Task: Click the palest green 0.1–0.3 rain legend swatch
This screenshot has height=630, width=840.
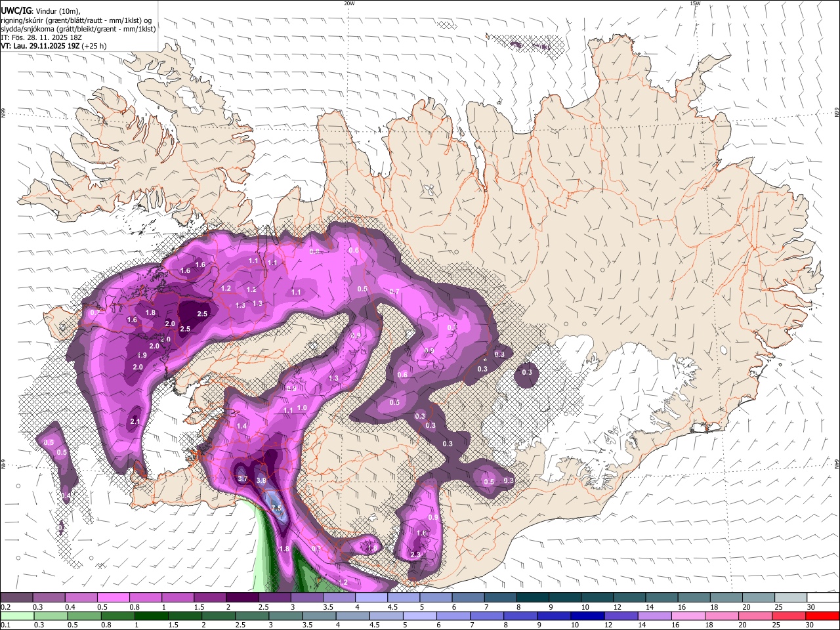Action: [18, 616]
